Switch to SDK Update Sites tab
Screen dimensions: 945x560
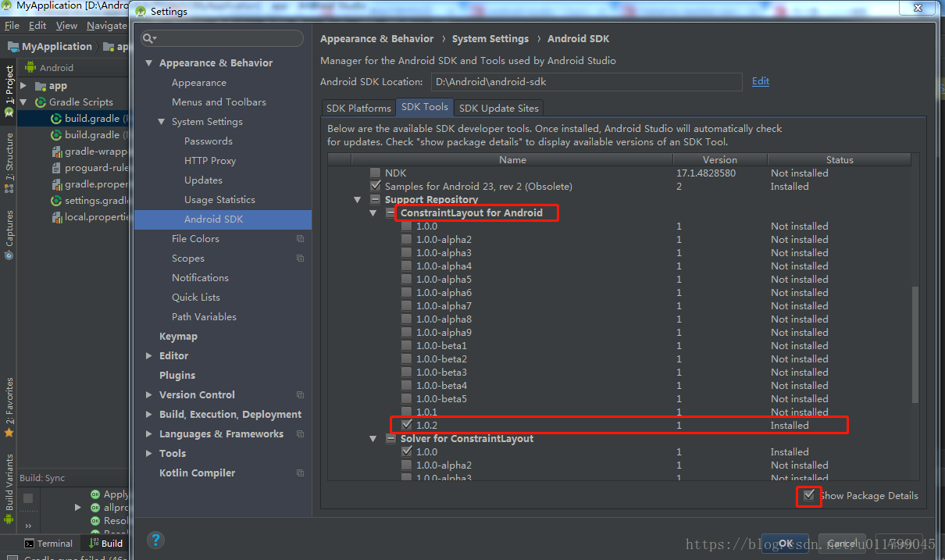pyautogui.click(x=498, y=108)
